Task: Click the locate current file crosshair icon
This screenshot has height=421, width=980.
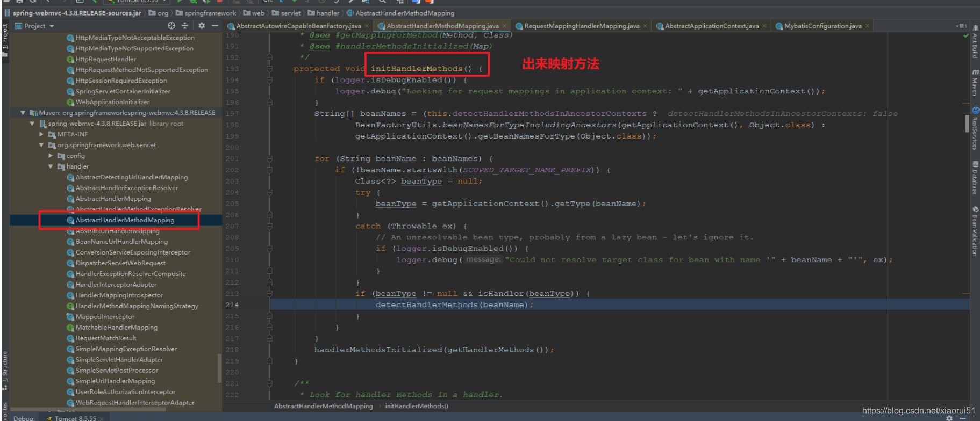Action: (171, 26)
